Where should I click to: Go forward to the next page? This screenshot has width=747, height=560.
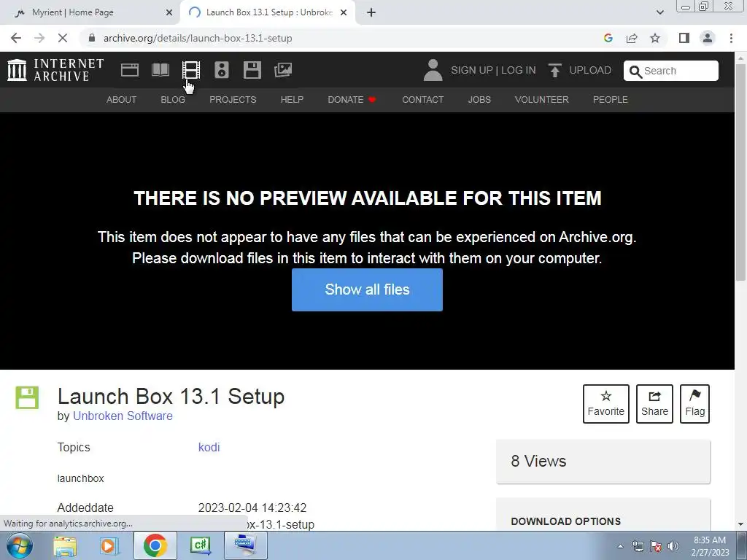pyautogui.click(x=39, y=38)
